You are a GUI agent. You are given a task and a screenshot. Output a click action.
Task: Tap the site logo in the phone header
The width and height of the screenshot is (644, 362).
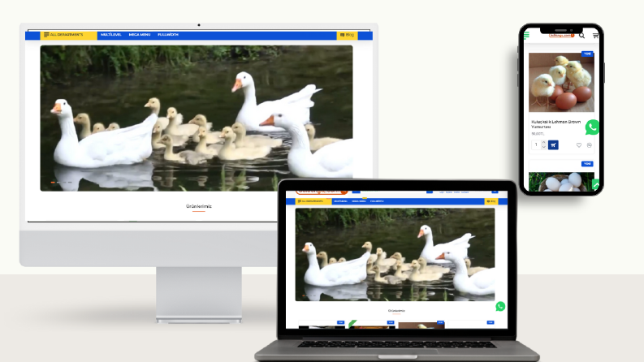[561, 35]
